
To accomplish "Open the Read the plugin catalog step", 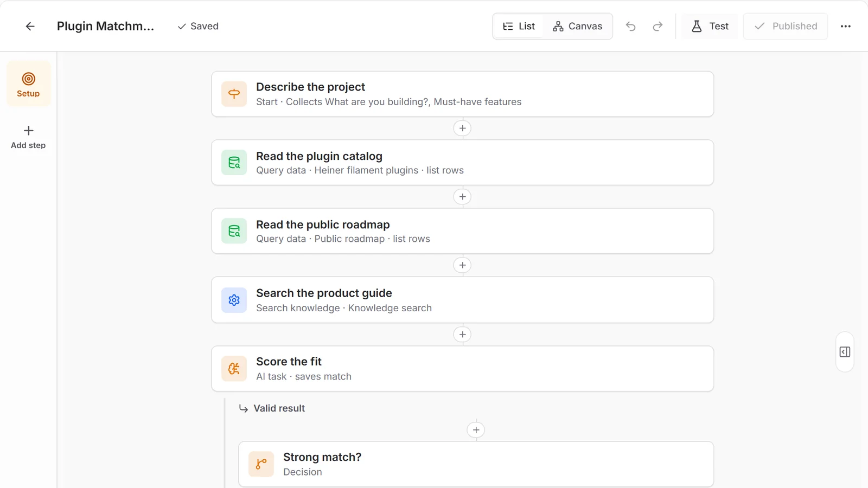I will [x=462, y=163].
